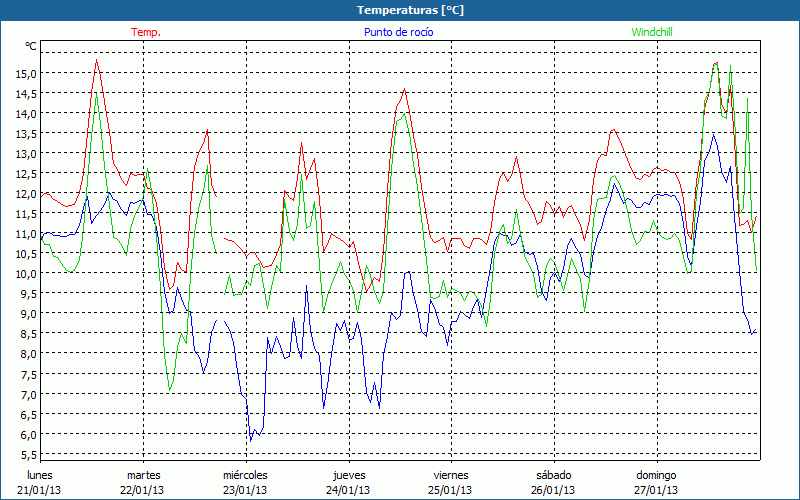Click the 23/01/13 date label

pos(245,490)
